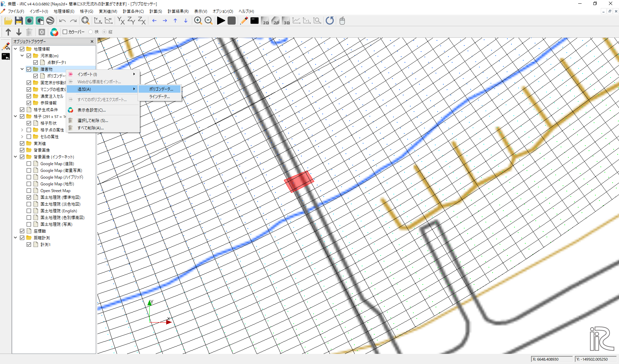Zoom out with the magnifier minus icon
619x364 pixels.
point(208,21)
